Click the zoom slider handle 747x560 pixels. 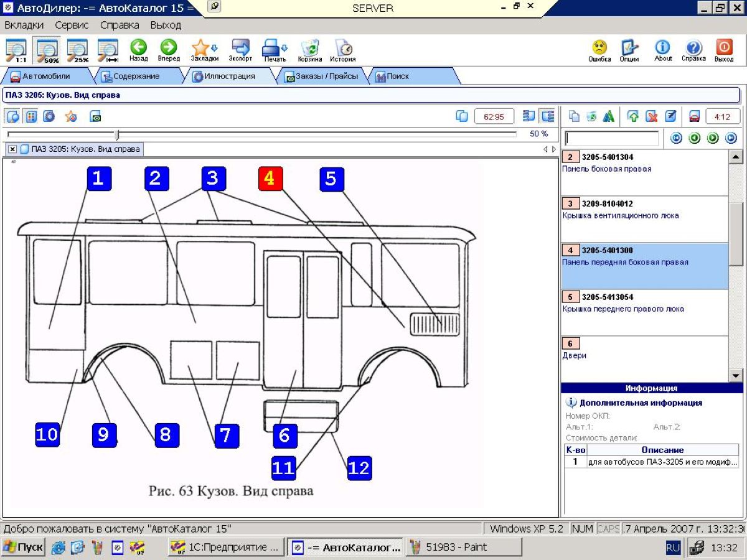click(x=117, y=134)
